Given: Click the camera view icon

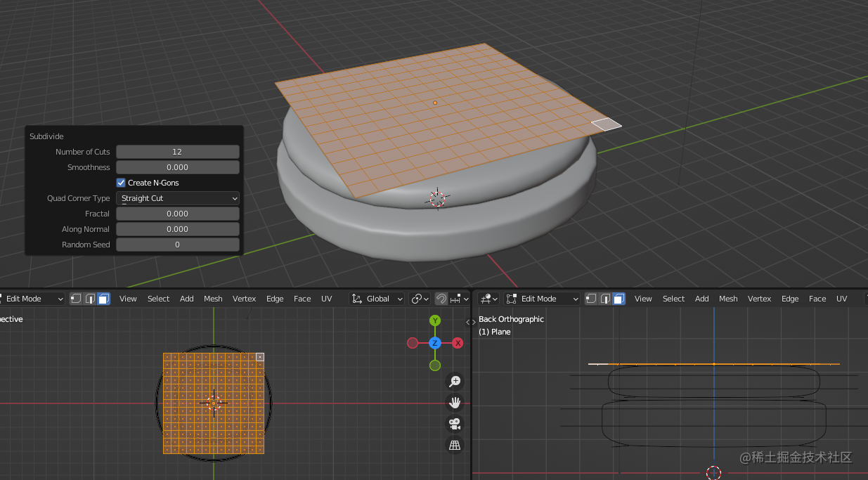Looking at the screenshot, I should point(455,424).
